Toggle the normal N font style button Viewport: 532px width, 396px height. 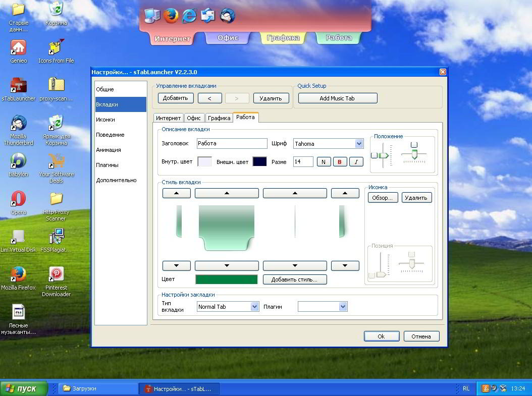coord(324,162)
